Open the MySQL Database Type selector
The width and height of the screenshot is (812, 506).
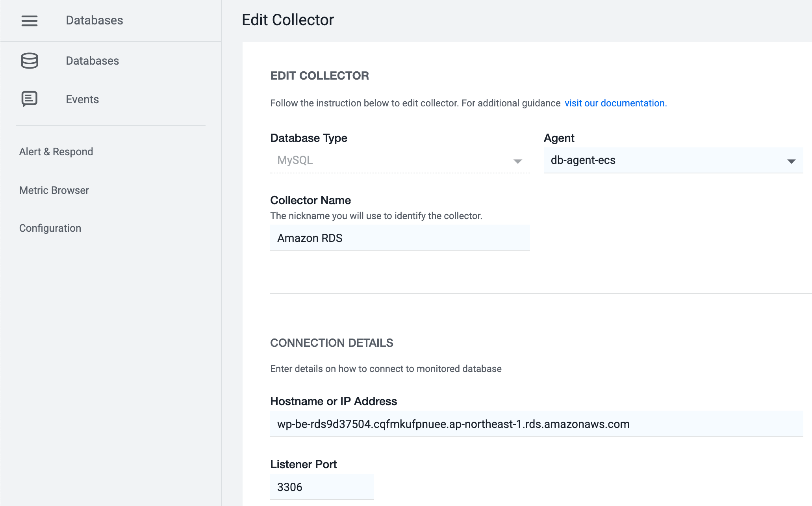point(400,160)
